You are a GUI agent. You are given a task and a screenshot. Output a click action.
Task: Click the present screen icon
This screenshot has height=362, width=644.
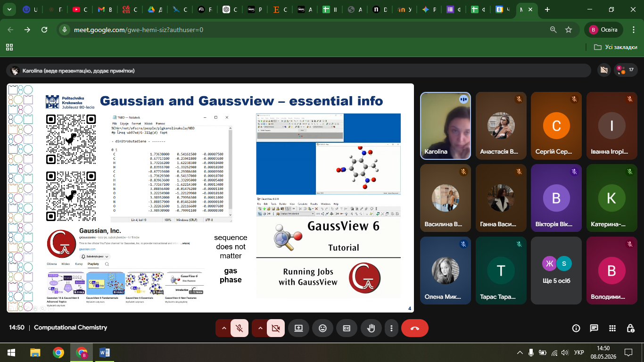tap(298, 328)
